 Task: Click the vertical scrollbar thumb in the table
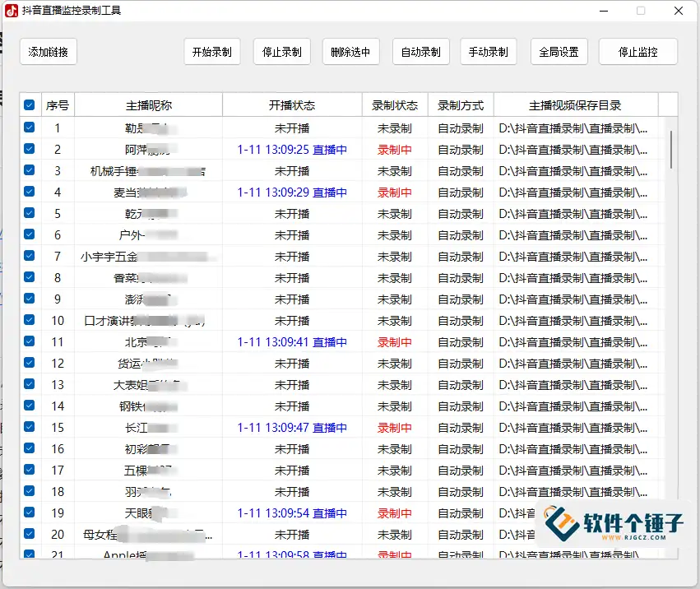[670, 150]
